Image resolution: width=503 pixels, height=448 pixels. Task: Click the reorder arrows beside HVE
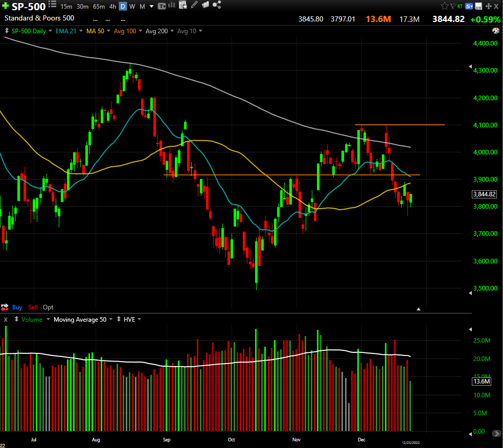coord(119,319)
